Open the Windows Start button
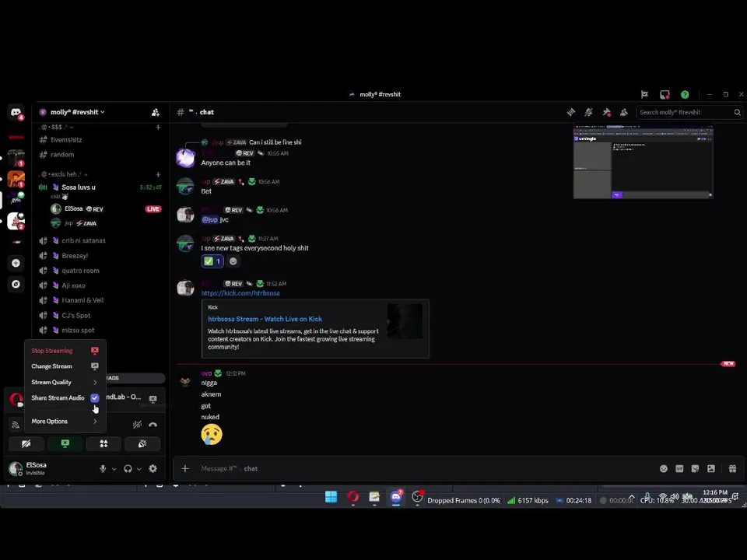Image resolution: width=747 pixels, height=560 pixels. pos(331,497)
